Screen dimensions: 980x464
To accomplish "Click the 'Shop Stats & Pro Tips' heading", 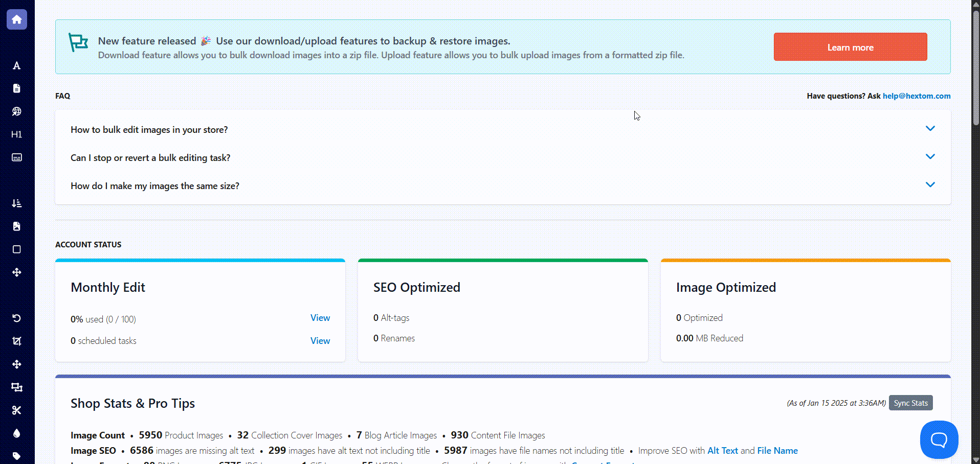I will [132, 404].
